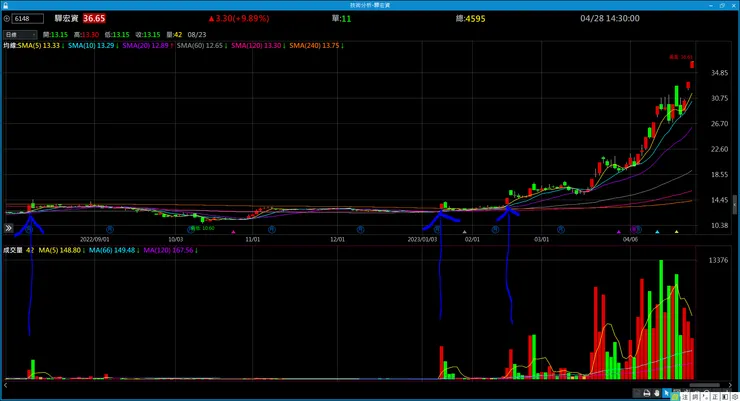This screenshot has height=401, width=740.
Task: Click the 總:4595 total volume value
Action: [471, 19]
